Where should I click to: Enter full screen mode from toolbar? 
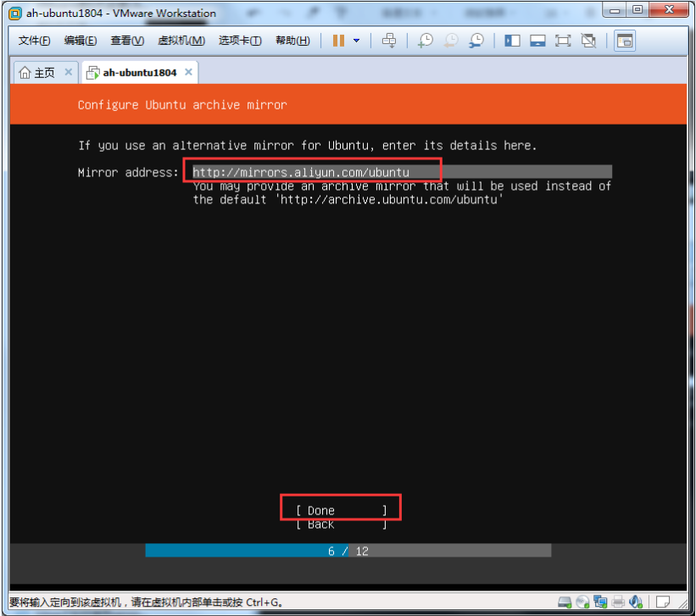click(x=563, y=41)
